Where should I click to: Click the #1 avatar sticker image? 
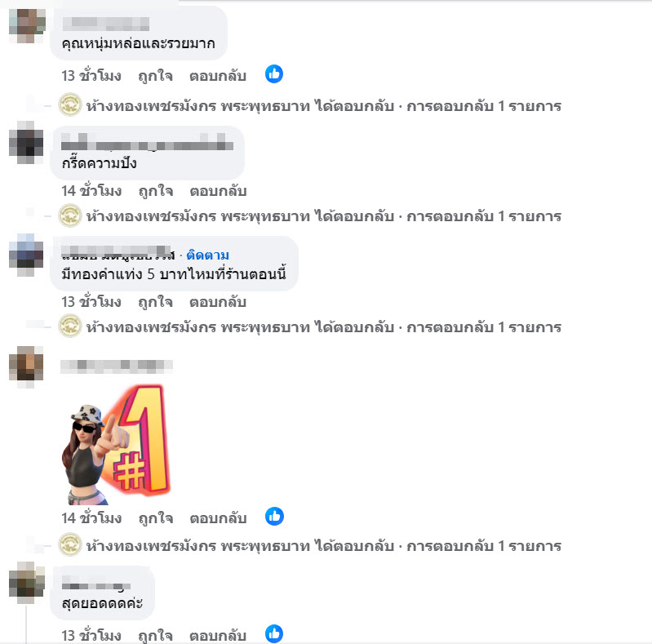tap(117, 444)
